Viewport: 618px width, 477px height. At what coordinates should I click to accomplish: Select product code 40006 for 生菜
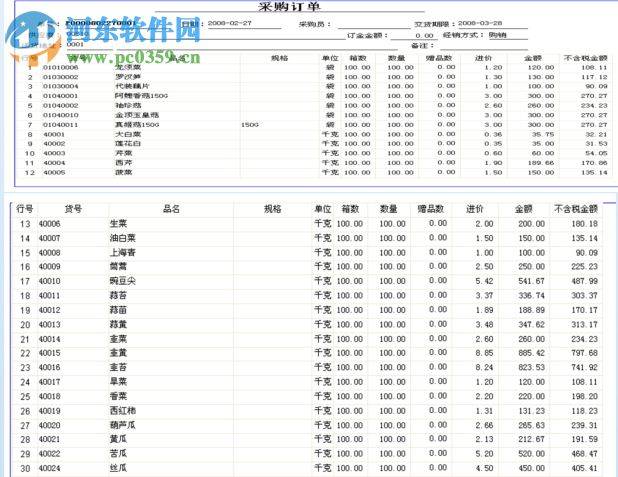coord(49,224)
